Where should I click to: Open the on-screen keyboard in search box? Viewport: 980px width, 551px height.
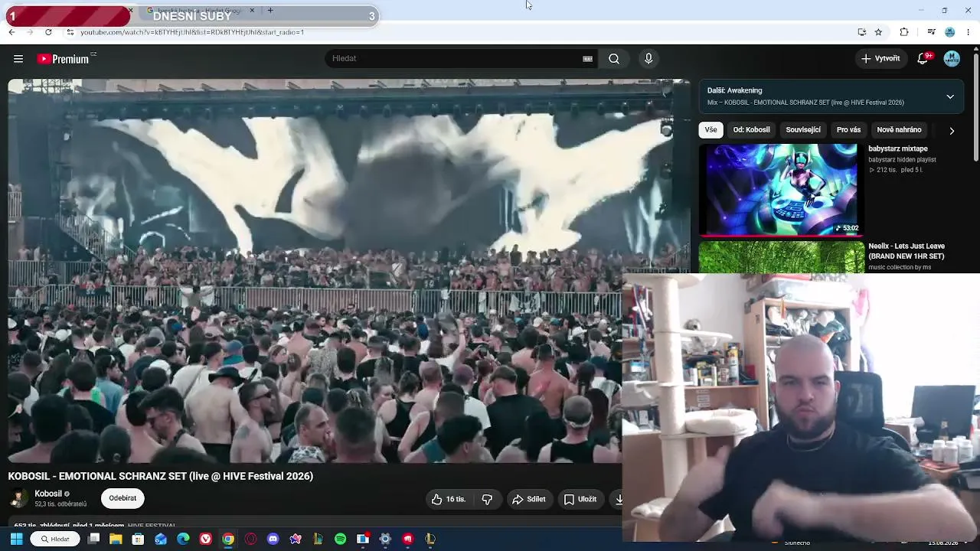588,59
